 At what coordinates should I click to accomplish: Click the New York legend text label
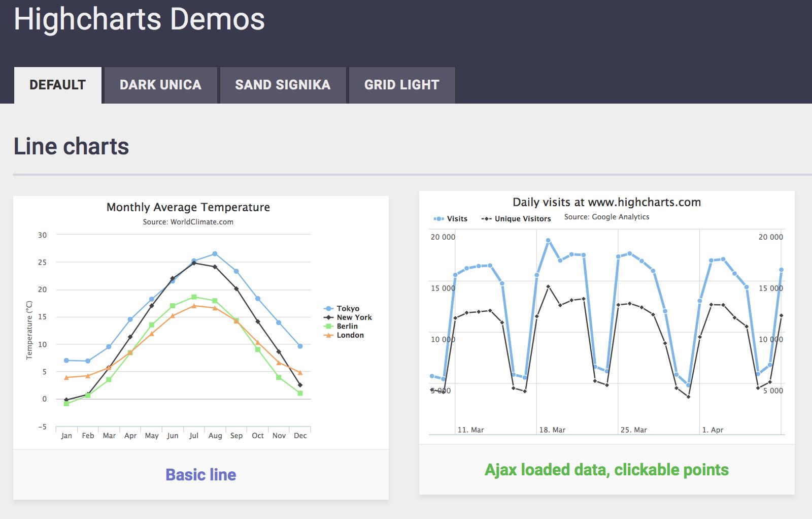pyautogui.click(x=354, y=317)
